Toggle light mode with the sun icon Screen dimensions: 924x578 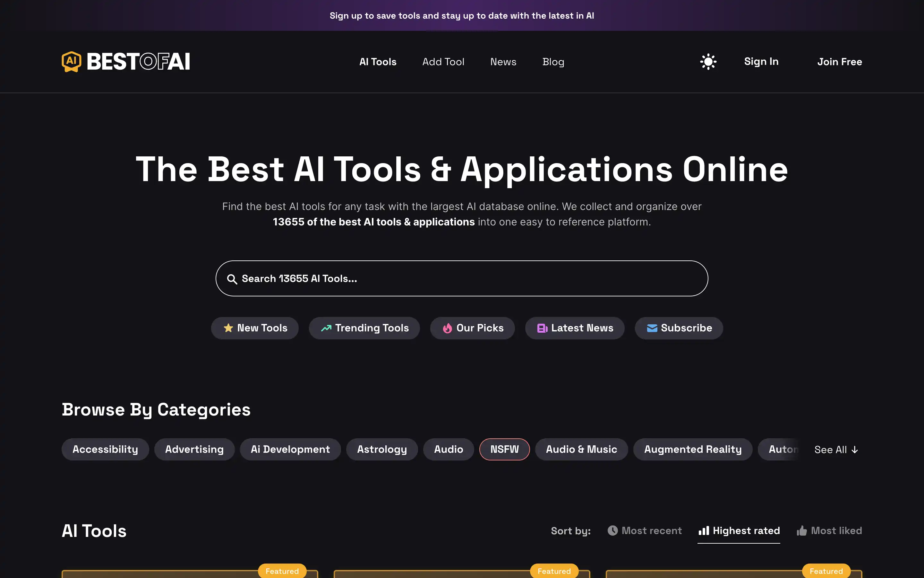click(708, 62)
